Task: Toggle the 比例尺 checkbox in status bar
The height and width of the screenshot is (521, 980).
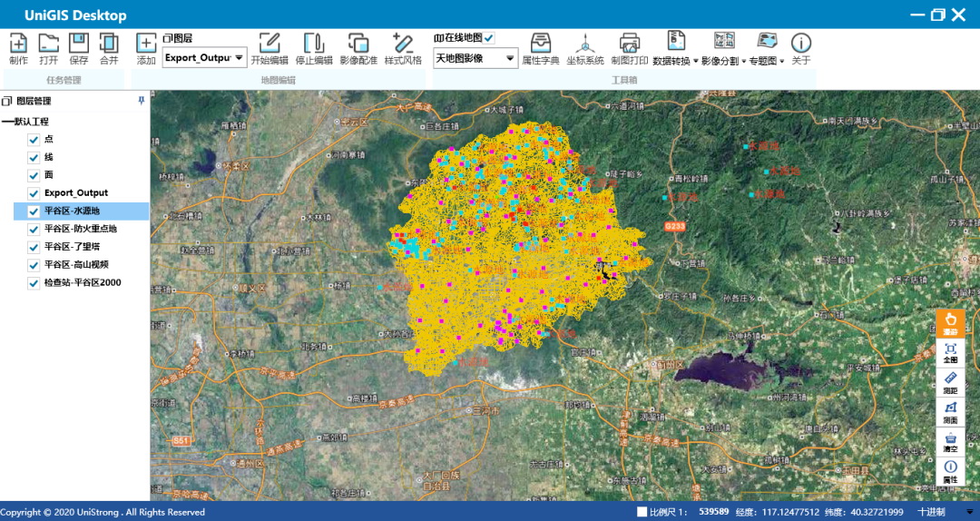Action: coord(642,512)
